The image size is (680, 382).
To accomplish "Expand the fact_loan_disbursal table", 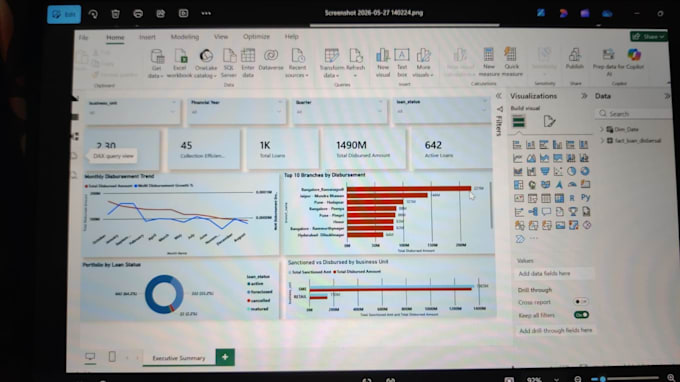I will (602, 140).
